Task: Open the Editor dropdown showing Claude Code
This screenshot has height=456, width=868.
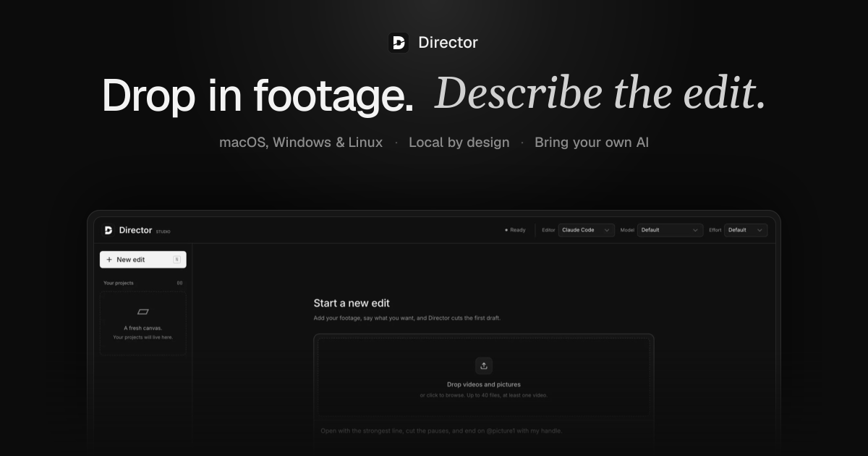Action: click(x=587, y=230)
